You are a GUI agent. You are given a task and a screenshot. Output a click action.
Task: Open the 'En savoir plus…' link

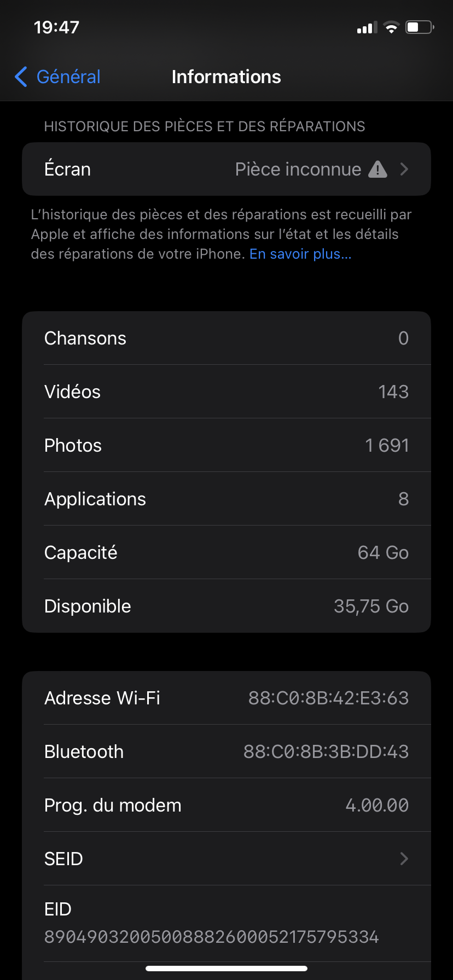pos(300,254)
